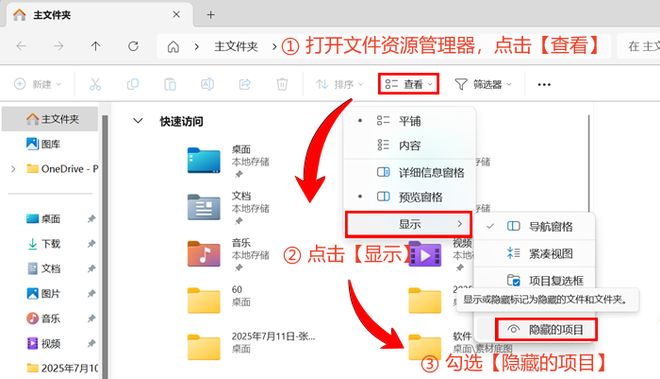
Task: Select 内容 content view option
Action: coord(410,145)
